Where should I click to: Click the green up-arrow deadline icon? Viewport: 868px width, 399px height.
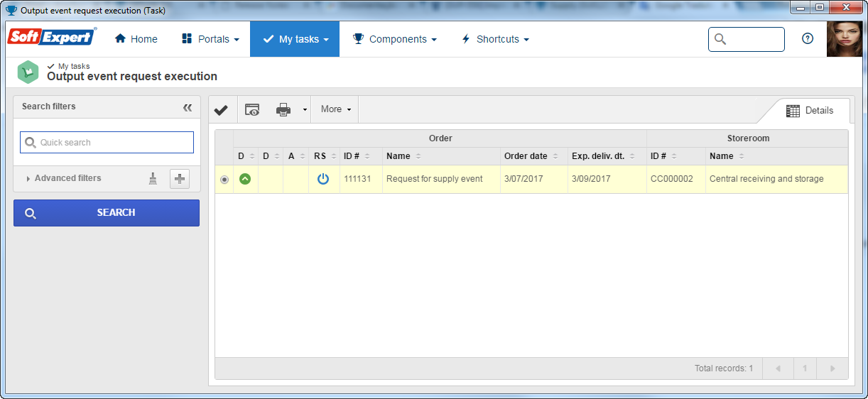point(245,179)
